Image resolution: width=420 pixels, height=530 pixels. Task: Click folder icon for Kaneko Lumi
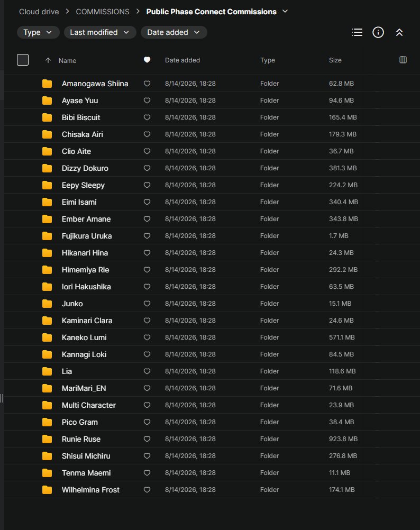click(x=47, y=337)
